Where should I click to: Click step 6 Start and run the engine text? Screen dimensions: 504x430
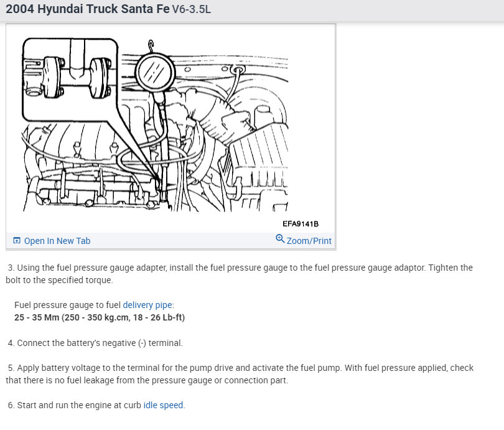(96, 405)
